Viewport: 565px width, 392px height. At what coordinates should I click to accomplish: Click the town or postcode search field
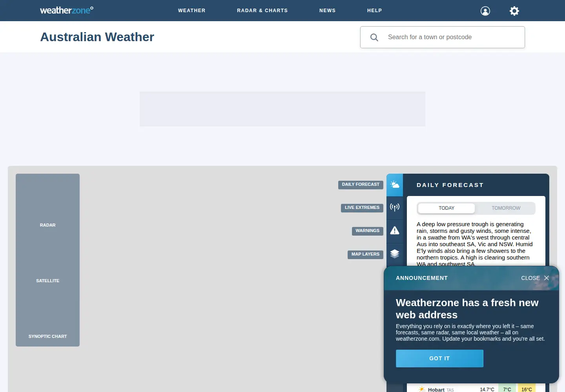(x=443, y=37)
